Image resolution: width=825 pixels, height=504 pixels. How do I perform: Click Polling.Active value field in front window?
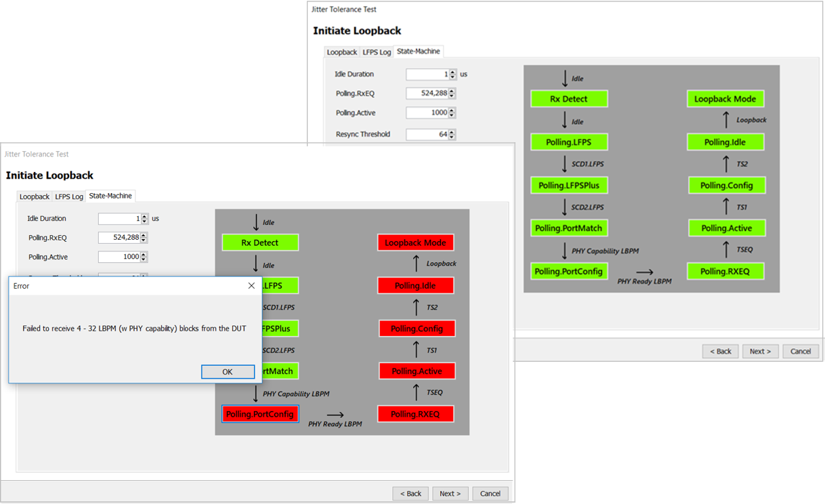click(119, 257)
